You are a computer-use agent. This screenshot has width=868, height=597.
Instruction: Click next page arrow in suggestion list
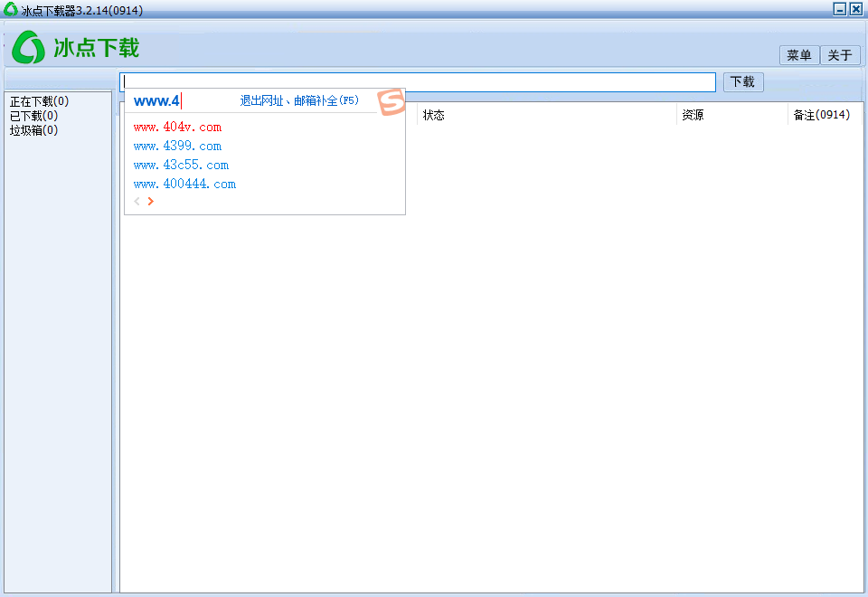(149, 201)
